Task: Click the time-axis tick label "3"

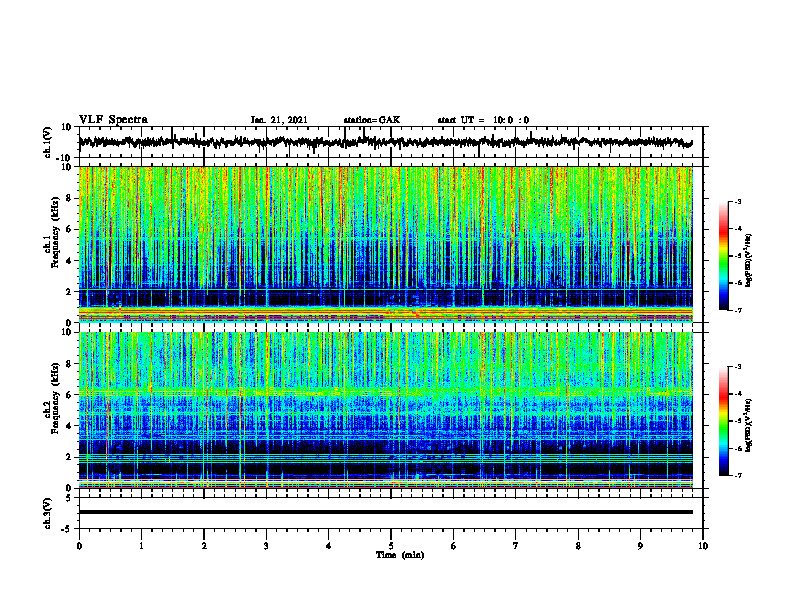Action: 266,546
